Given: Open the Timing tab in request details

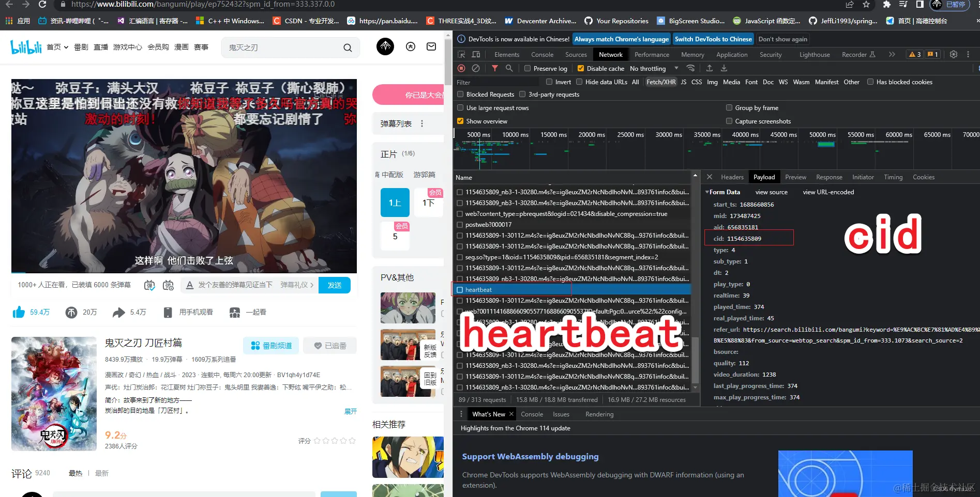Looking at the screenshot, I should (893, 177).
